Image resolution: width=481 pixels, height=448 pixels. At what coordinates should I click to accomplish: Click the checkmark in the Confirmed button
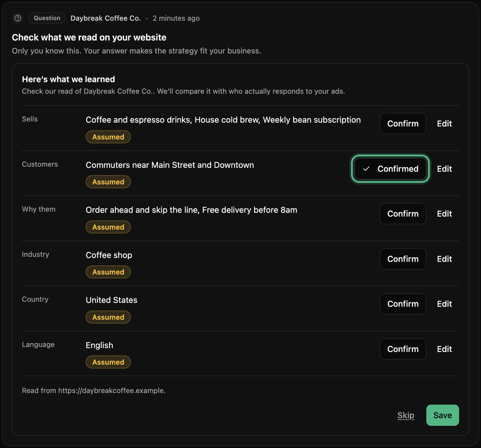pos(366,169)
